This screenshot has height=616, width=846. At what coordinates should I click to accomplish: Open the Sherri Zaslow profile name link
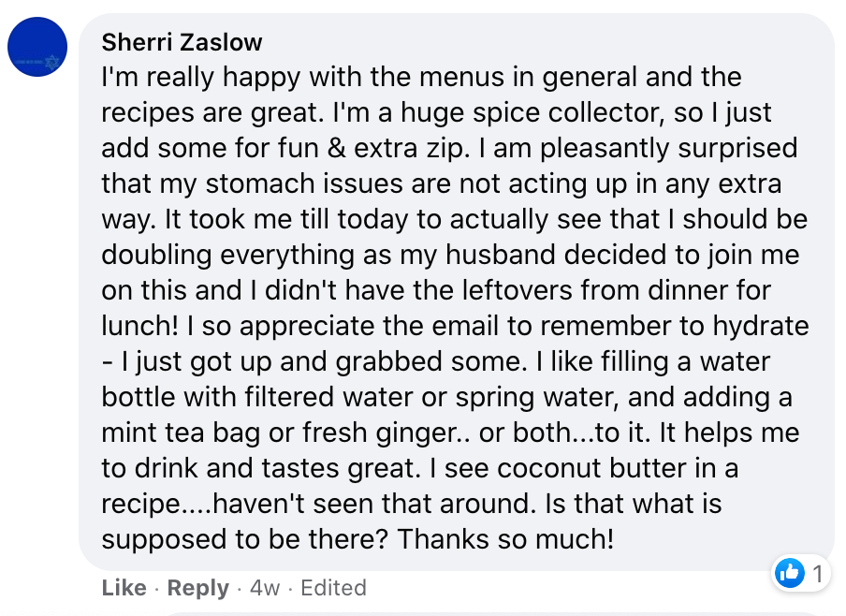[x=182, y=42]
